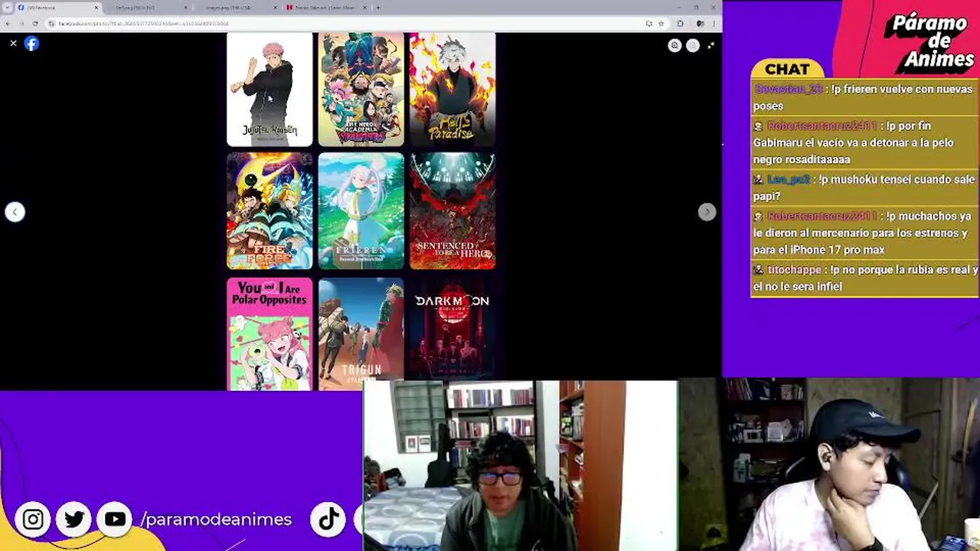Viewport: 980px width, 551px height.
Task: Click the middle webcam feed with glasses
Action: pos(520,466)
